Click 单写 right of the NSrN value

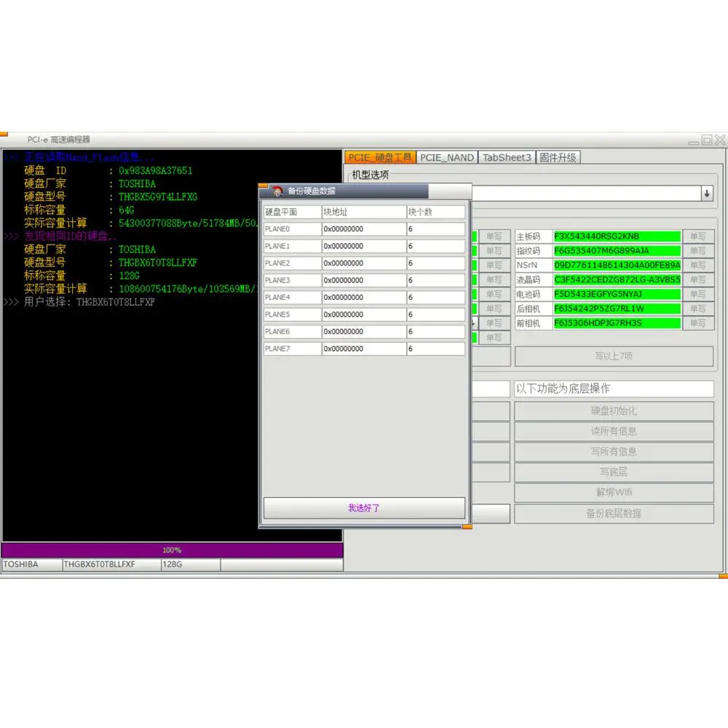point(698,265)
